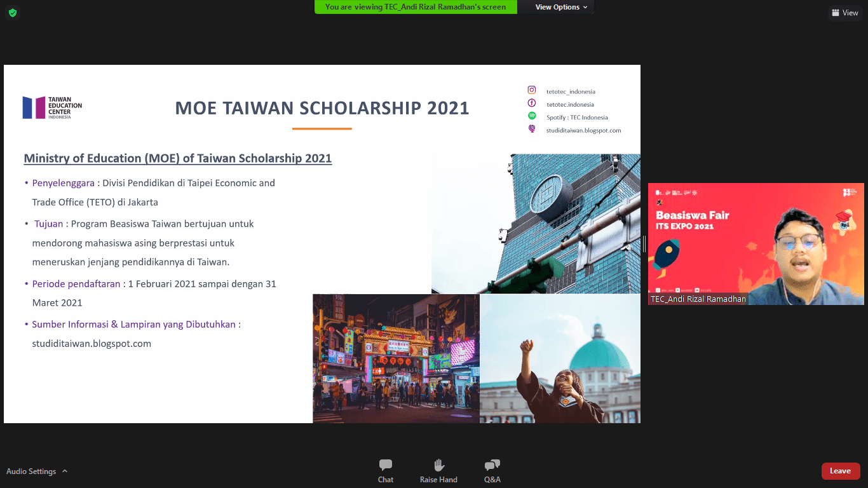Open the View layout menu
Screen dimensions: 868x488
844,13
